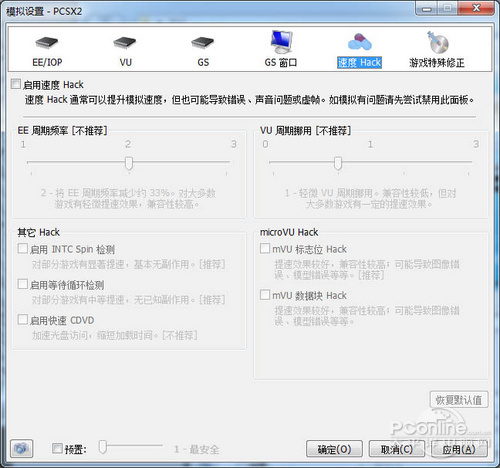Click the '0' label on VU 周期挪用 scale
Screen dimensions: 500x468
pyautogui.click(x=265, y=144)
